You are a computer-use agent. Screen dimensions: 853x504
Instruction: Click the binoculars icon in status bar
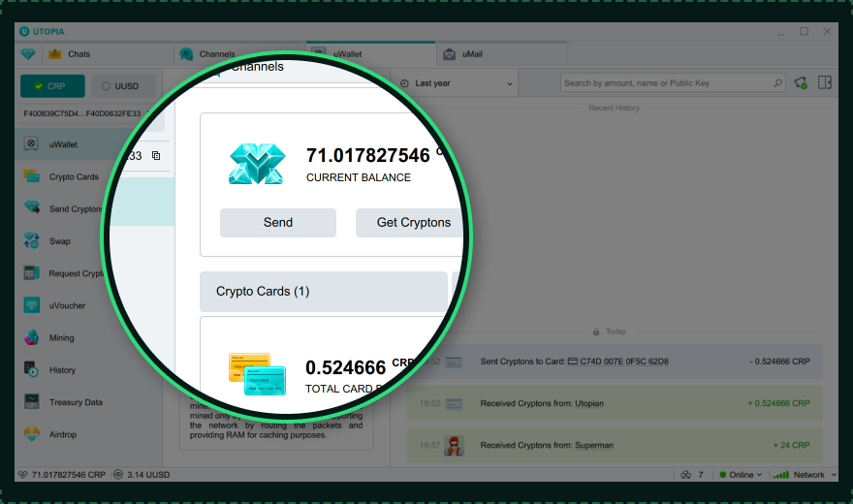pos(686,475)
